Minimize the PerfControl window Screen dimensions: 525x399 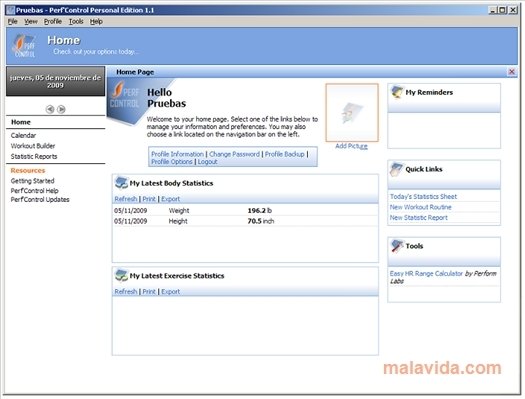click(x=492, y=10)
